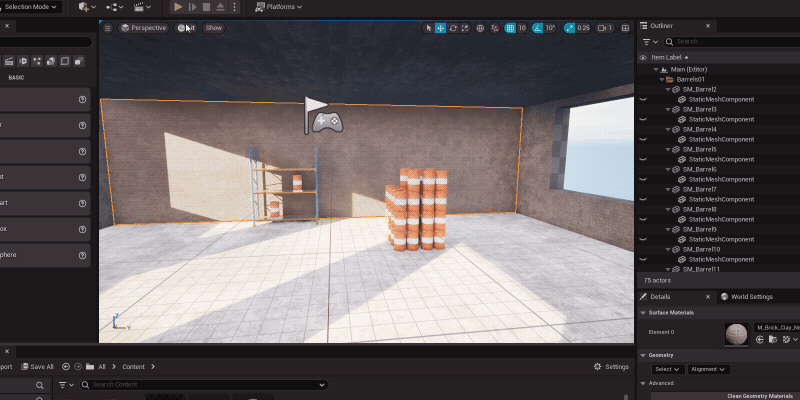Toggle grid snapping in viewport

click(x=510, y=28)
